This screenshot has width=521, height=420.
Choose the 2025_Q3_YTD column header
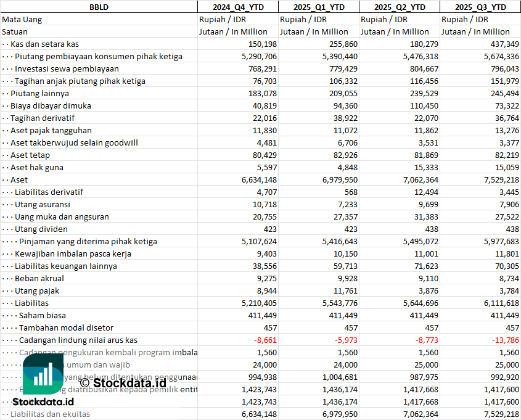(480, 7)
